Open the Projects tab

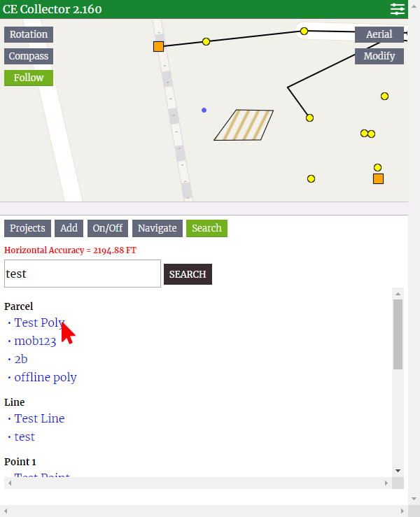(27, 228)
